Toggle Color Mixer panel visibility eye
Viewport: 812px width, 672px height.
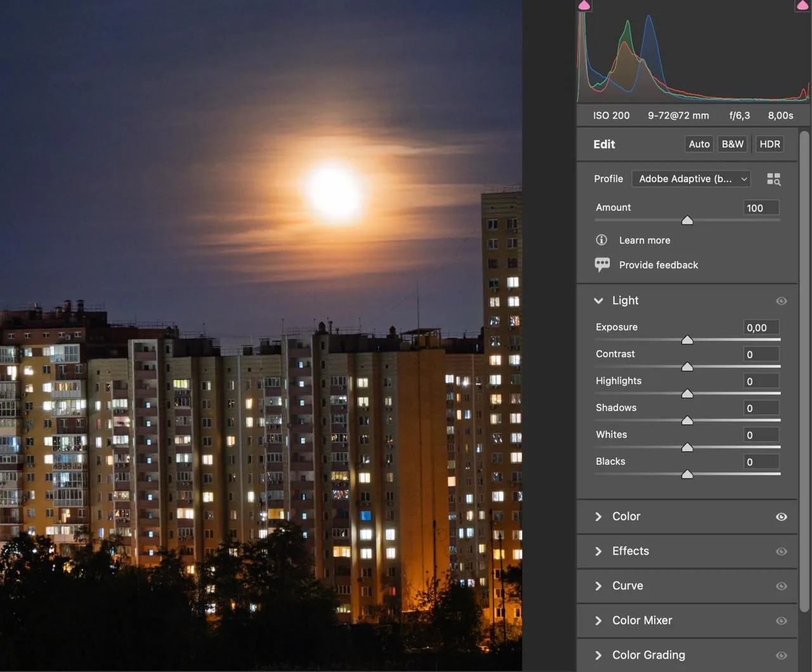(782, 621)
